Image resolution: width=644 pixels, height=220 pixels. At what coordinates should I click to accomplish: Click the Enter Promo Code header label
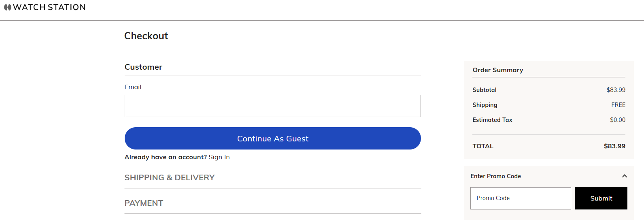[x=495, y=176]
